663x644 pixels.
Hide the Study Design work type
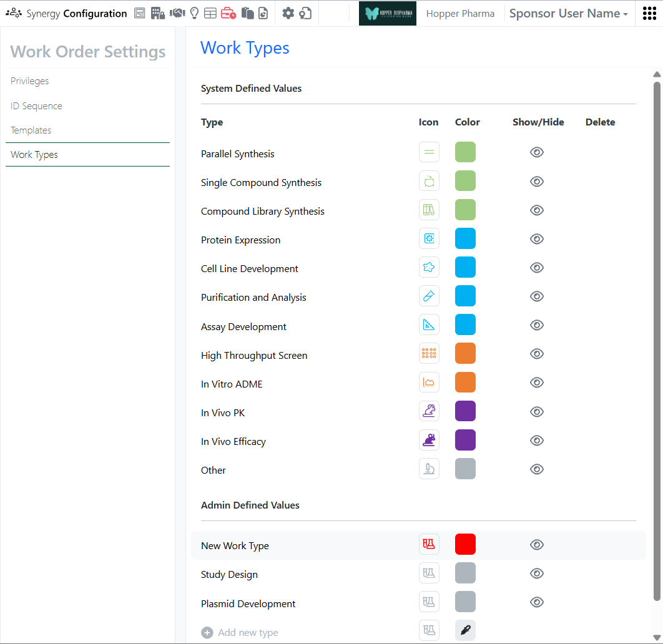tap(536, 573)
